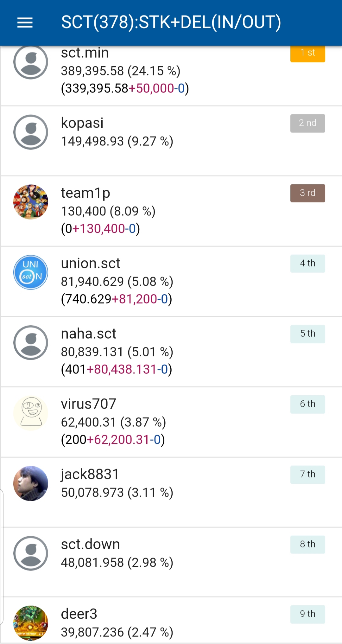Image resolution: width=342 pixels, height=644 pixels.
Task: Open the kopasi username entry
Action: [82, 123]
